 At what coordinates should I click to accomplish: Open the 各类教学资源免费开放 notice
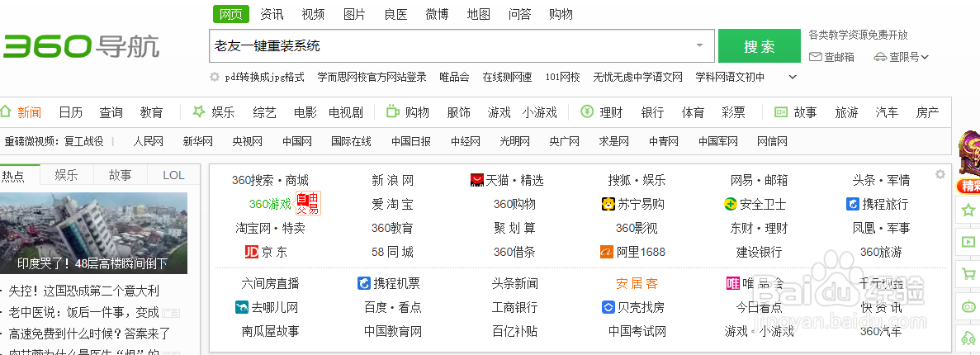pos(858,35)
